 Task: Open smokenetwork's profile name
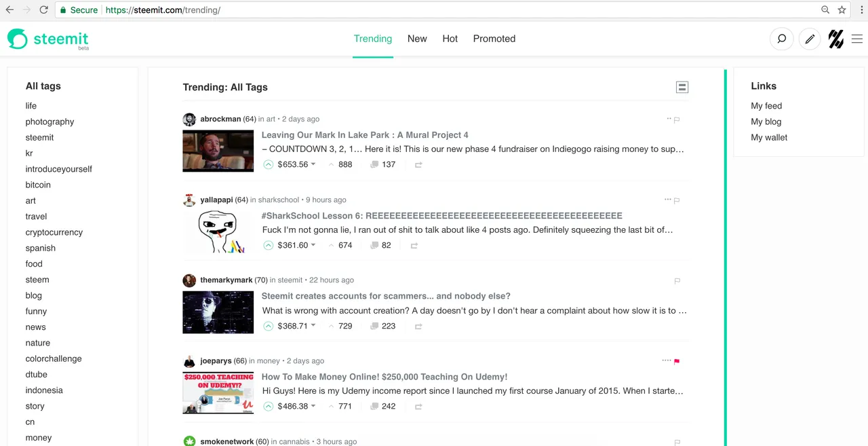click(226, 441)
